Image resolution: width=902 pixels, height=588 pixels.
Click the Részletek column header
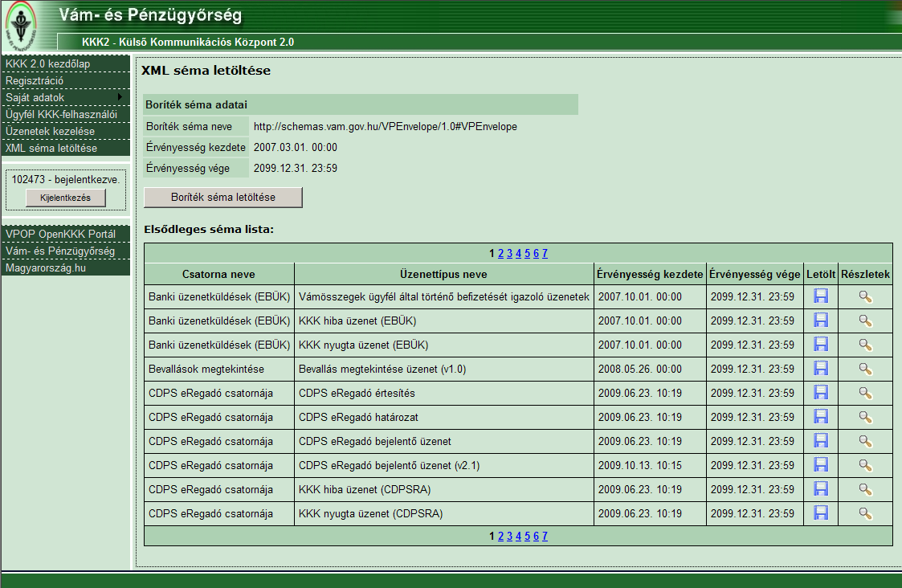[x=865, y=275]
